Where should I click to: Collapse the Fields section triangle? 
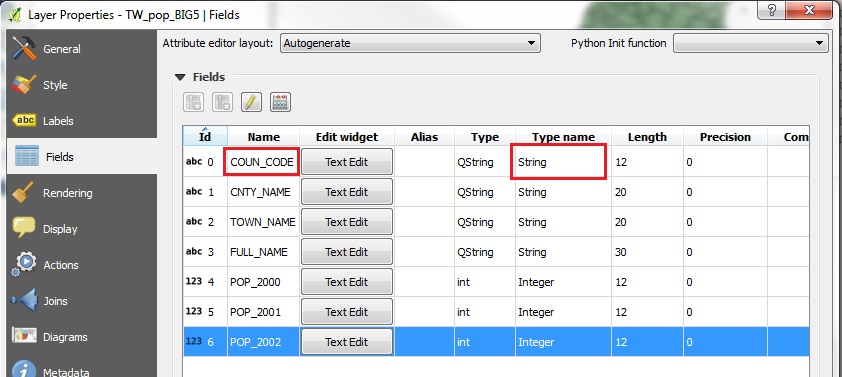[x=180, y=77]
